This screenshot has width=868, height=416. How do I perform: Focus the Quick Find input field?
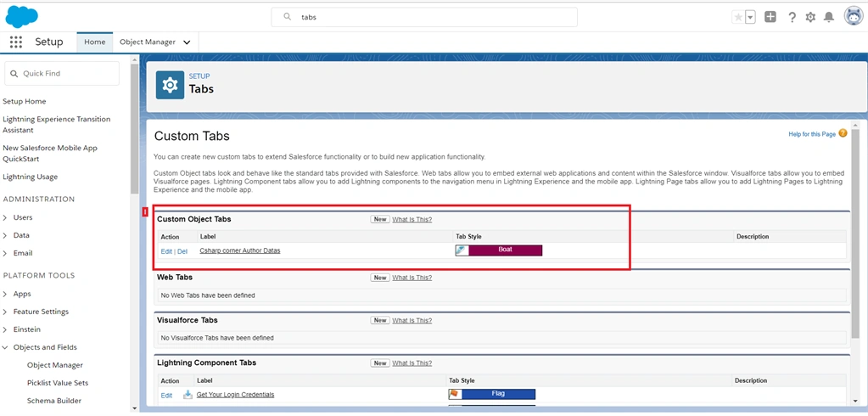click(61, 73)
